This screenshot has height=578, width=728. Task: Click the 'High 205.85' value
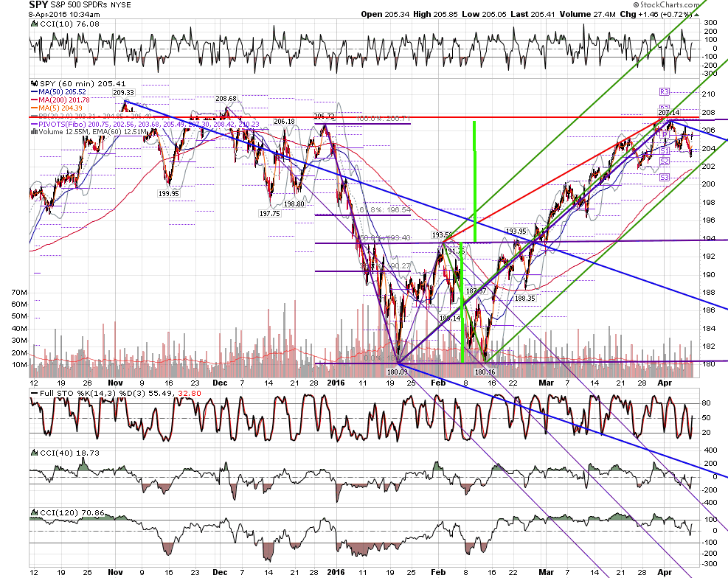[x=436, y=15]
